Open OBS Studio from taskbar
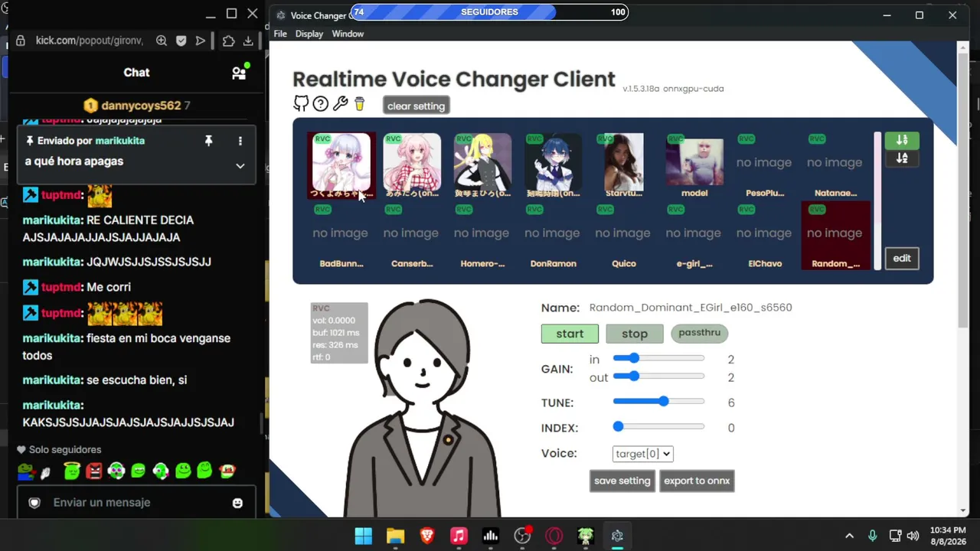The height and width of the screenshot is (551, 980). tap(522, 536)
